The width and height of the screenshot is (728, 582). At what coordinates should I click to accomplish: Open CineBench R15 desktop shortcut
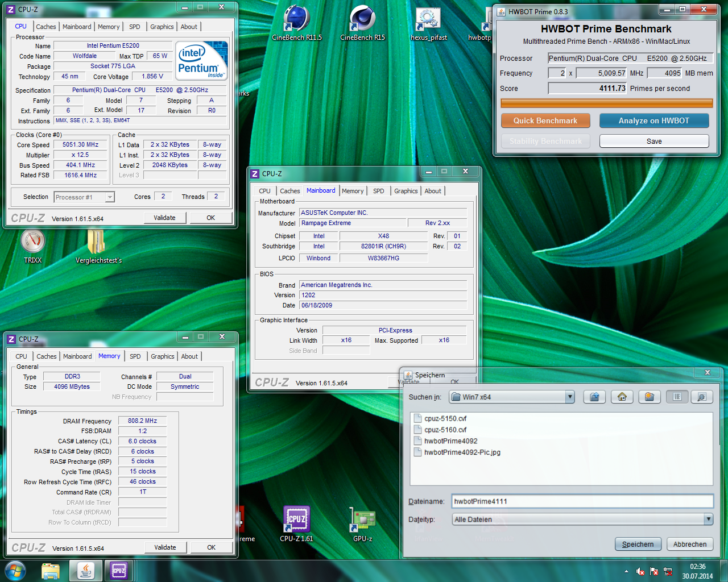pos(362,23)
